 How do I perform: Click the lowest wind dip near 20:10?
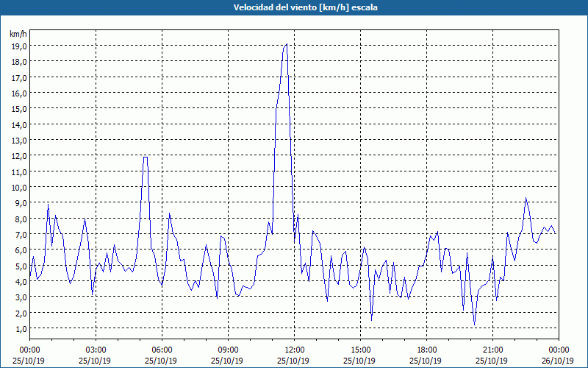(x=474, y=325)
